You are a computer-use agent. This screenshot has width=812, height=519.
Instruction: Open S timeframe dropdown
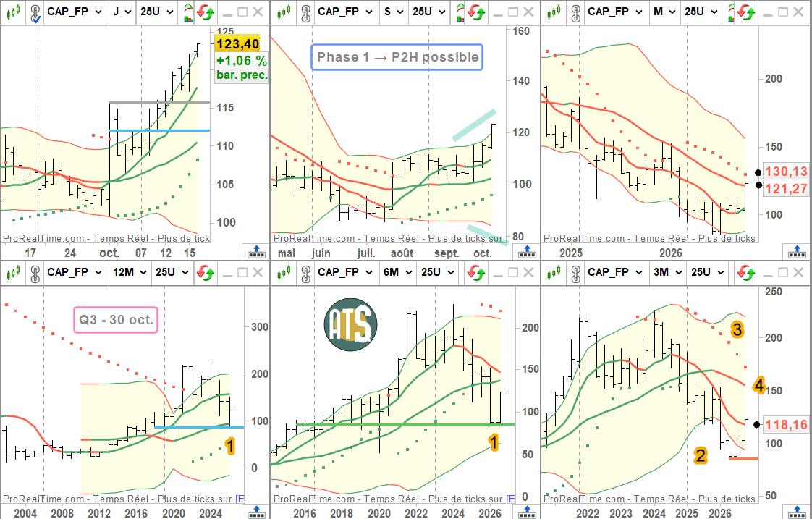(394, 12)
